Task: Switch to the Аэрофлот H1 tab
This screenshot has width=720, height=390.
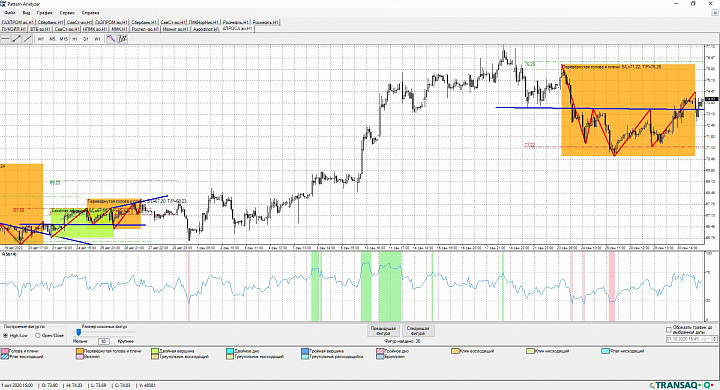Action: click(205, 29)
